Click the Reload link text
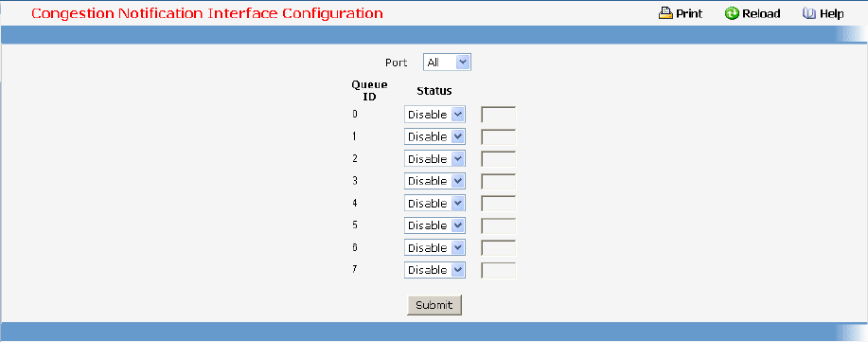 pyautogui.click(x=761, y=14)
